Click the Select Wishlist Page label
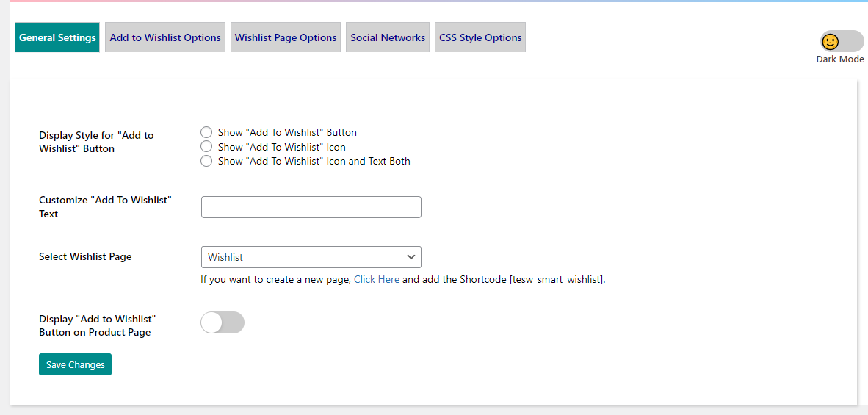 pyautogui.click(x=85, y=257)
